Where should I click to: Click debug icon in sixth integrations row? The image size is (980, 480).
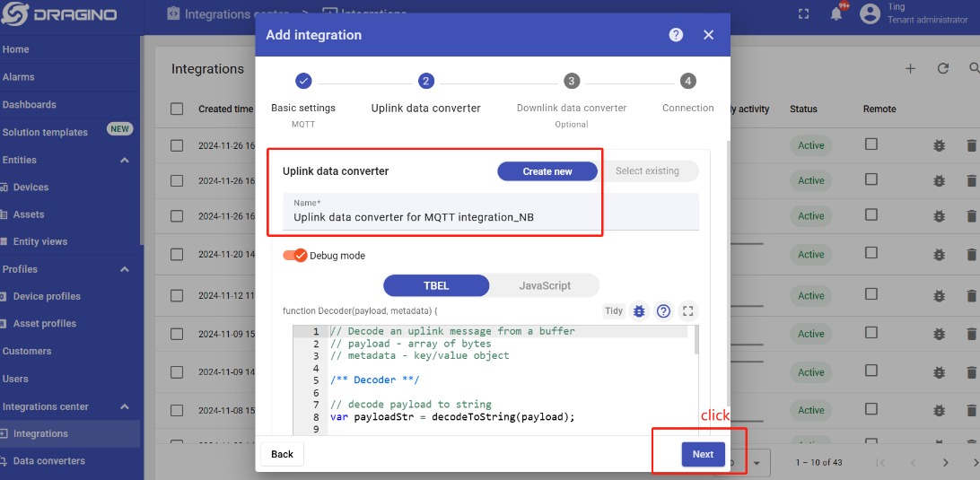point(939,335)
